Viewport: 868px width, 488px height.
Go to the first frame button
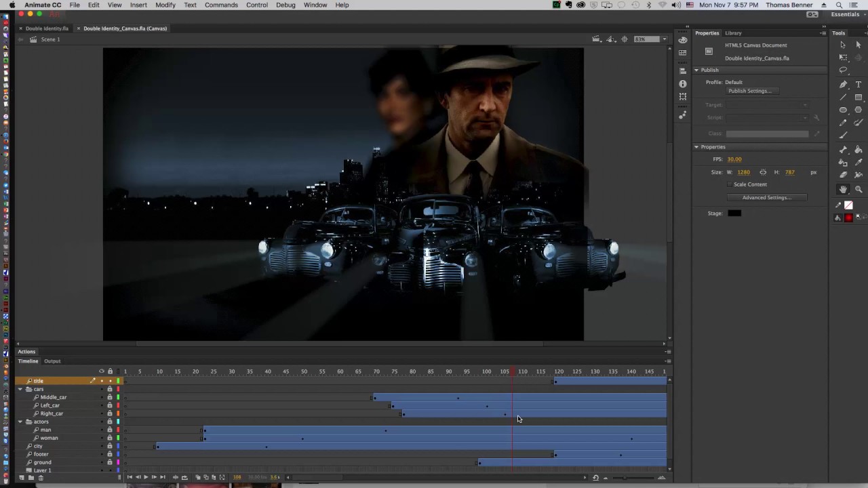(x=130, y=477)
